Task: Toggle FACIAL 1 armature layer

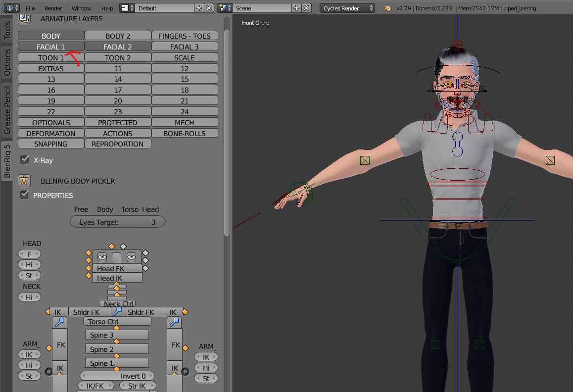Action: [x=51, y=47]
